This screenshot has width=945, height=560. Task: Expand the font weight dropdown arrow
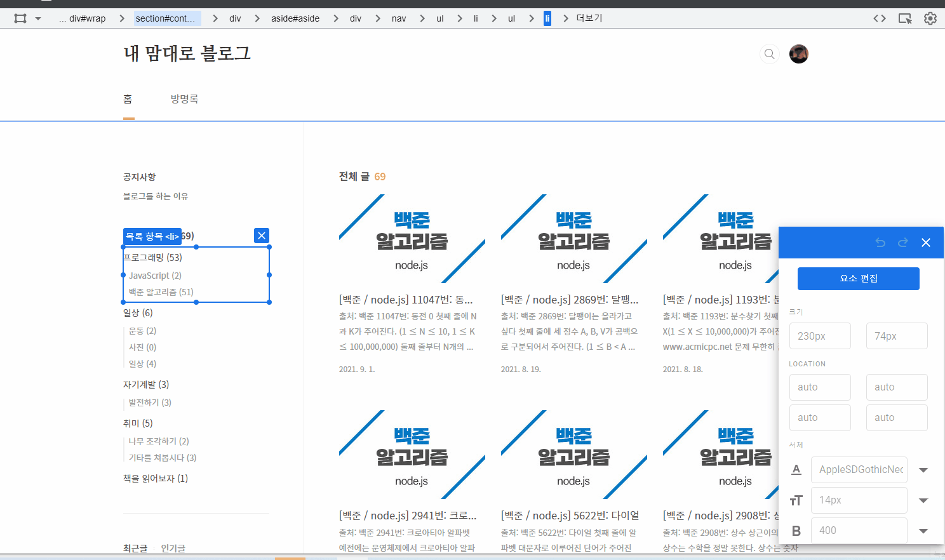coord(924,531)
